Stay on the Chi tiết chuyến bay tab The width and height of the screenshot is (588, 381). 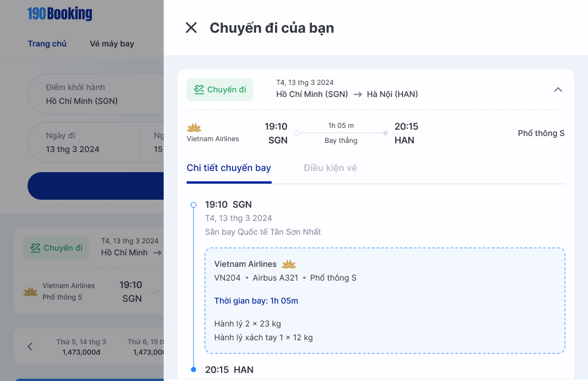click(x=229, y=168)
